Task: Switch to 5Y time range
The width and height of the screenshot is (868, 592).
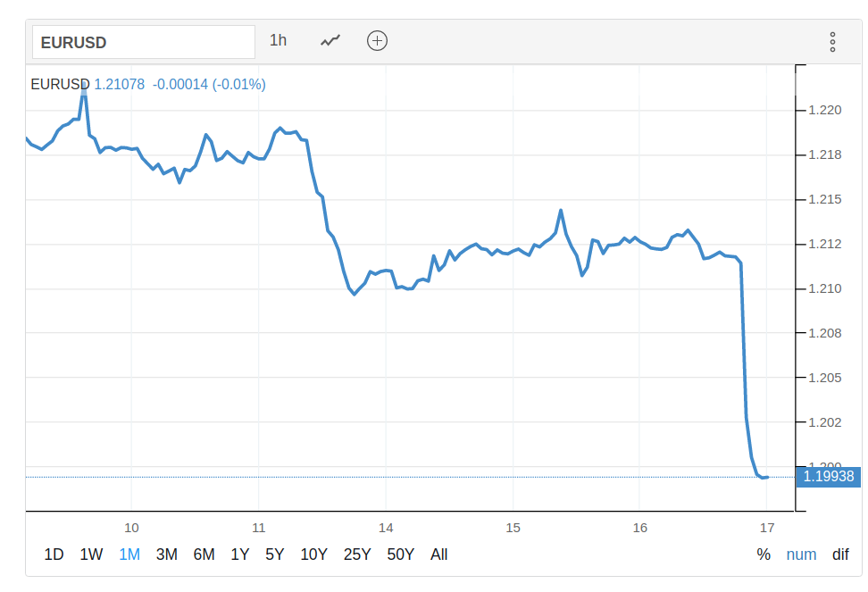Action: [x=275, y=554]
